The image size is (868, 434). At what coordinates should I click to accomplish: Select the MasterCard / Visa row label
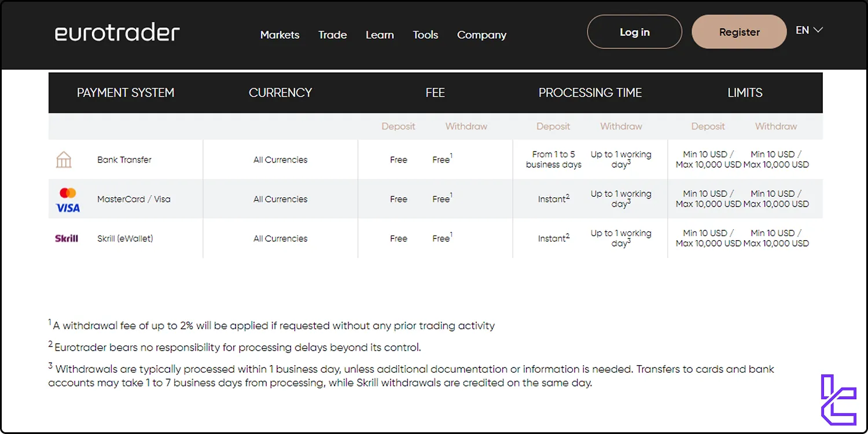pyautogui.click(x=134, y=199)
